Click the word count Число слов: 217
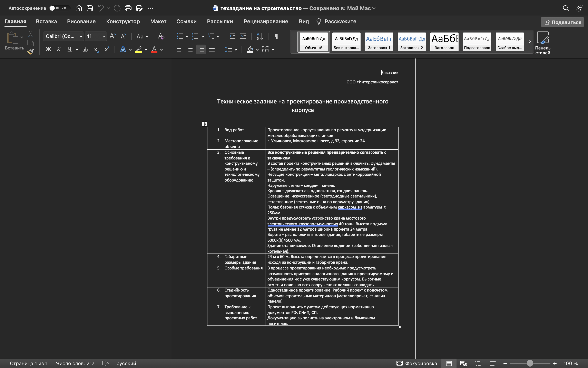This screenshot has height=368, width=588. pos(75,363)
